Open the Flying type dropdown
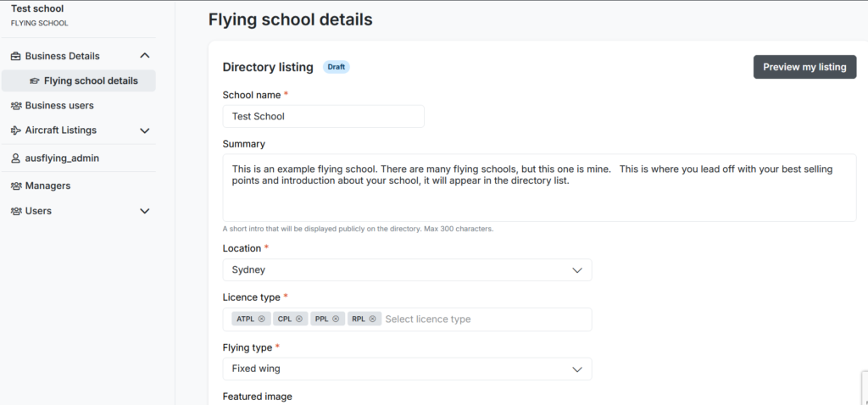 (x=407, y=369)
